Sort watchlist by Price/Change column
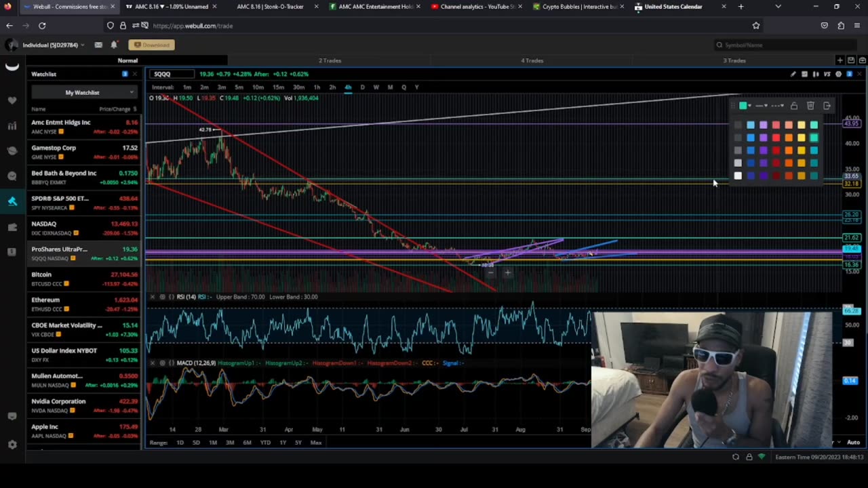 [118, 109]
